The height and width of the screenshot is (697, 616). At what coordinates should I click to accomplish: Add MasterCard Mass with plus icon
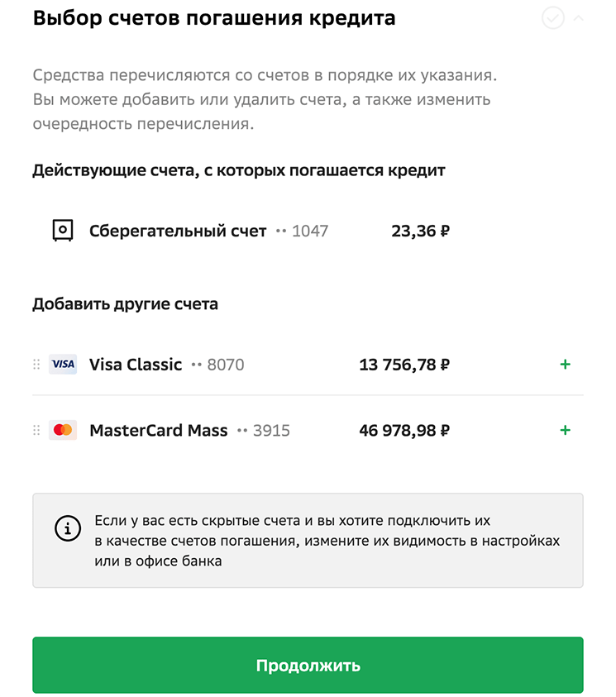coord(566,431)
